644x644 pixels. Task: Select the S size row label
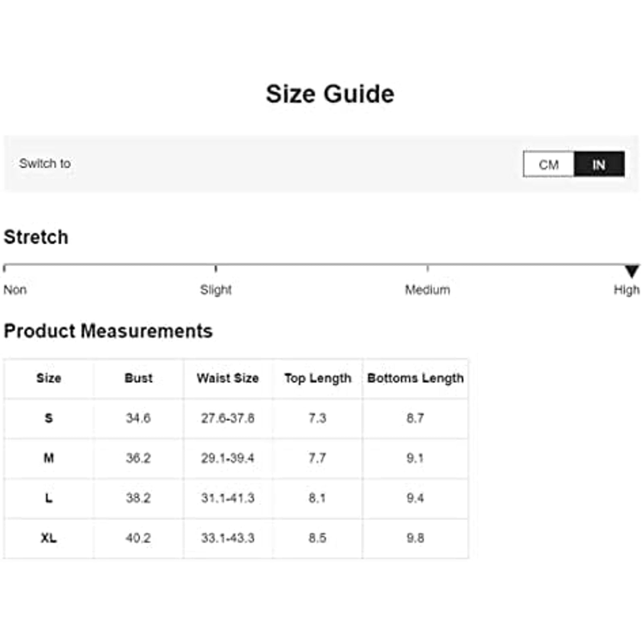(x=49, y=418)
